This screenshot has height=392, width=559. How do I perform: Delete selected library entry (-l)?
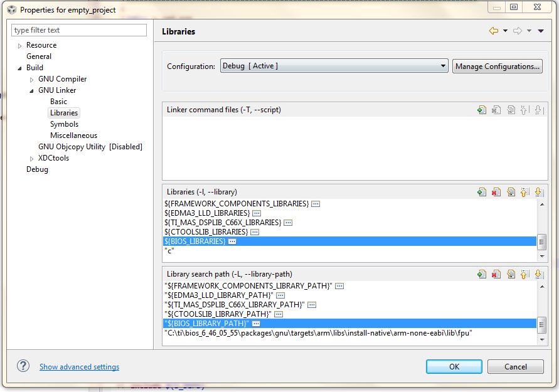(496, 192)
